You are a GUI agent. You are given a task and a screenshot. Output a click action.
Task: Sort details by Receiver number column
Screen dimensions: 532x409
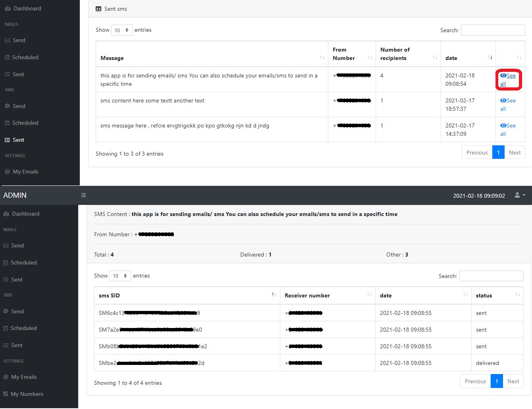[369, 295]
